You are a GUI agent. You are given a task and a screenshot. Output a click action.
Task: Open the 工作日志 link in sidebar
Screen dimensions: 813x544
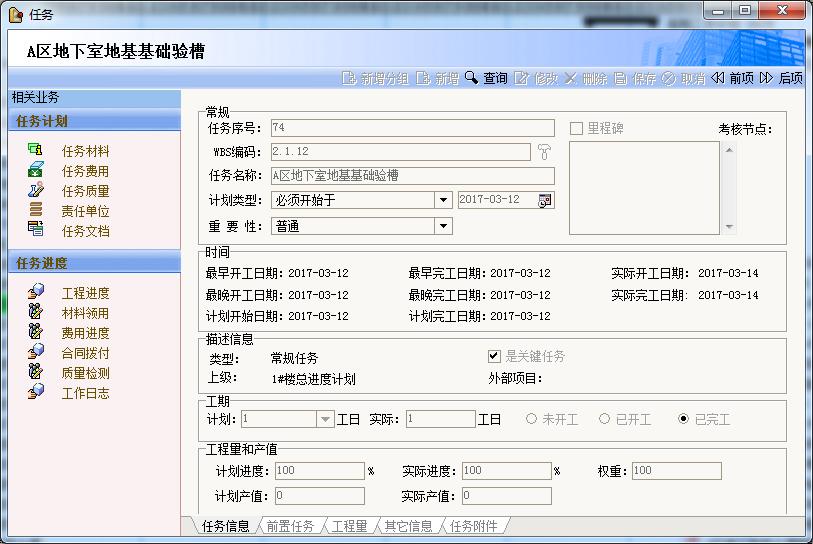(85, 393)
